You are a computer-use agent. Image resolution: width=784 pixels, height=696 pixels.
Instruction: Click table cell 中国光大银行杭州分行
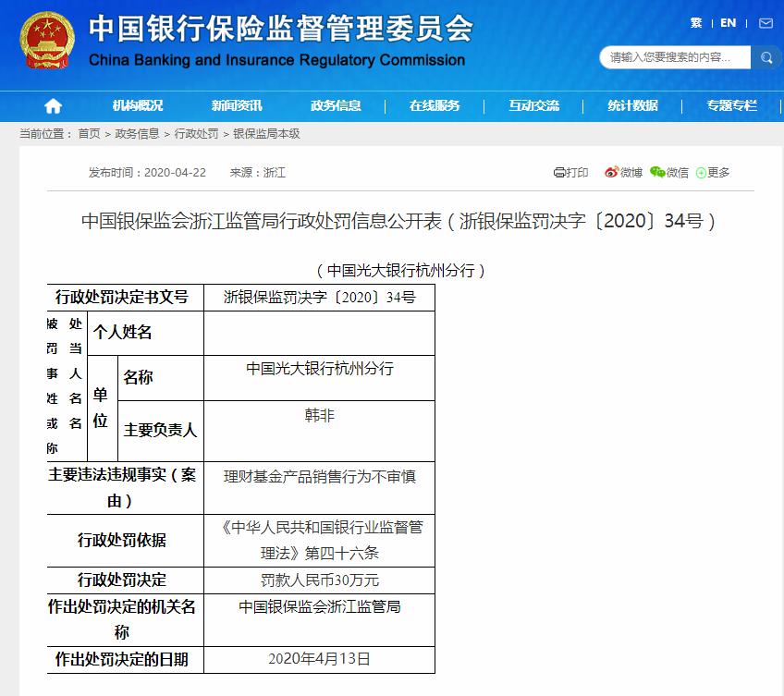[320, 378]
